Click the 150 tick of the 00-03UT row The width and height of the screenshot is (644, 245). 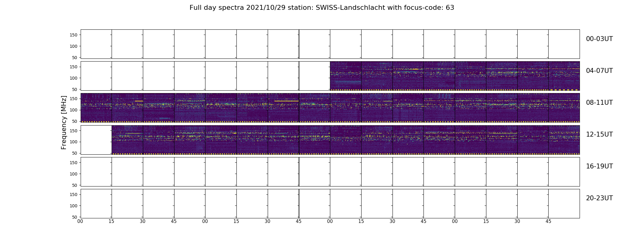(x=74, y=35)
